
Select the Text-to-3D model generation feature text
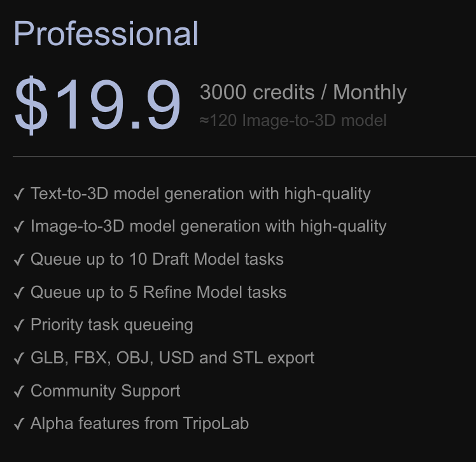pyautogui.click(x=200, y=194)
